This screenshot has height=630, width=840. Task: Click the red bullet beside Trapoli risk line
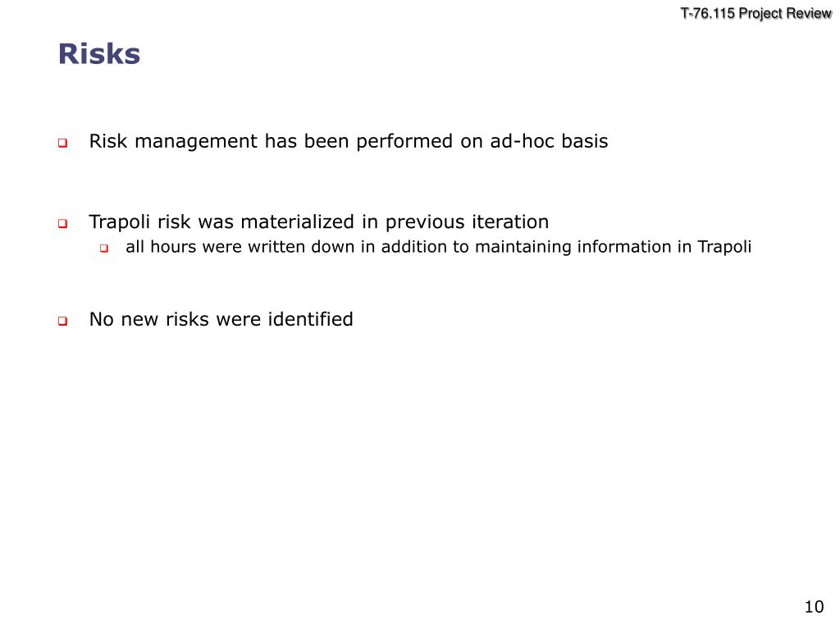(x=62, y=223)
